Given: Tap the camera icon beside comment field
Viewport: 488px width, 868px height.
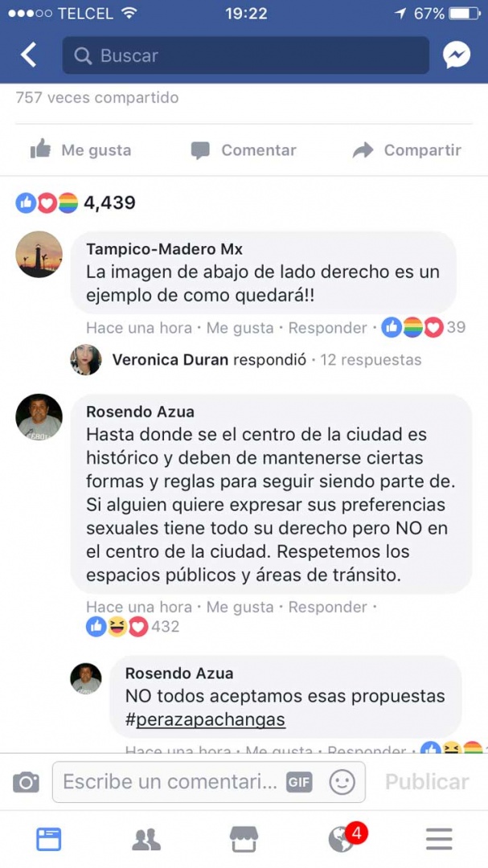Looking at the screenshot, I should coord(26,782).
